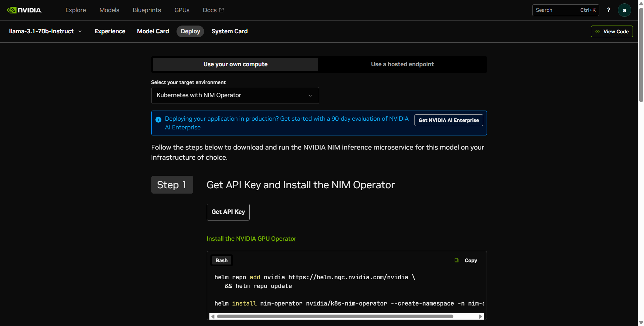Open help via the question mark icon
The height and width of the screenshot is (326, 644).
coord(608,10)
